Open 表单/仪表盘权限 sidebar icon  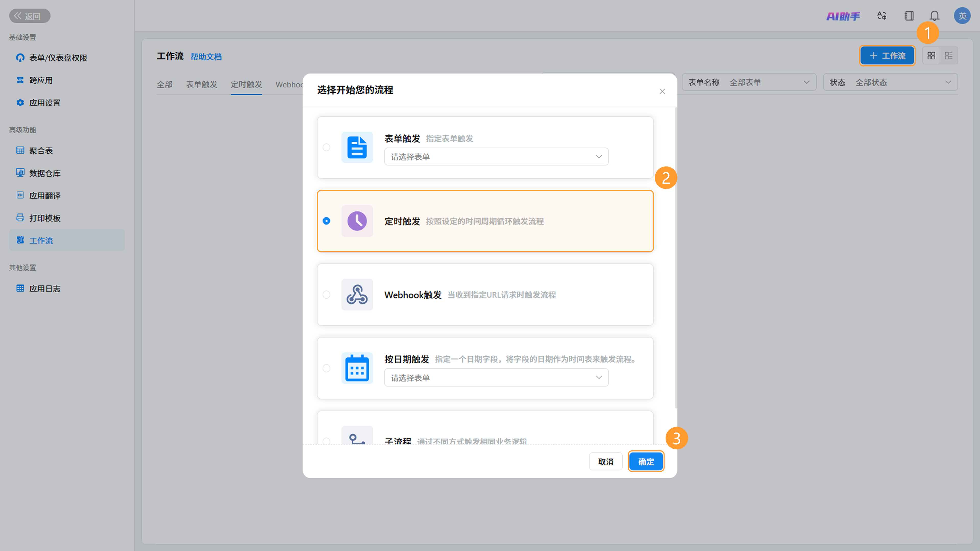[20, 57]
